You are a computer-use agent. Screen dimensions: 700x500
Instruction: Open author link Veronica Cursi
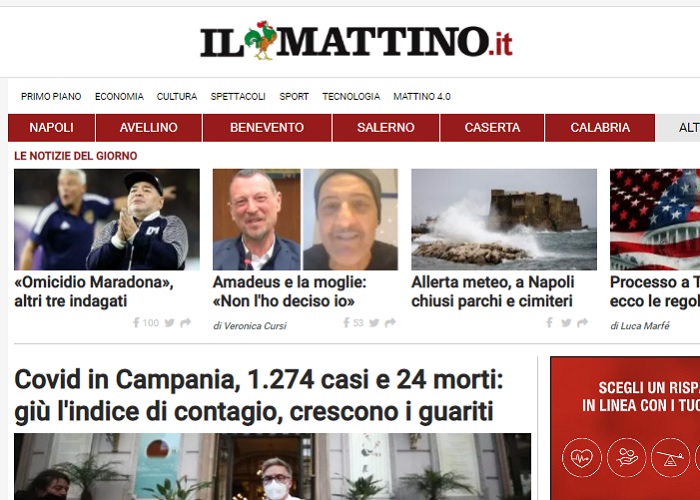tap(250, 326)
